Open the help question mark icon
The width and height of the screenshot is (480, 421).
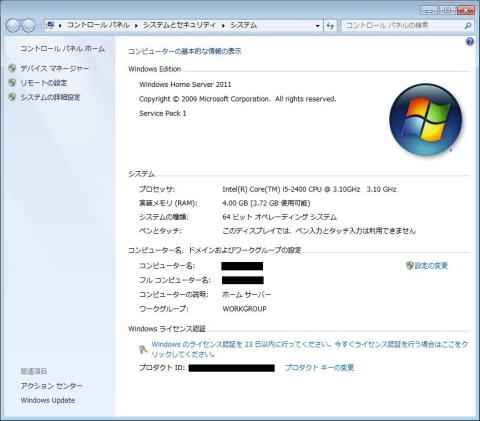click(x=470, y=42)
